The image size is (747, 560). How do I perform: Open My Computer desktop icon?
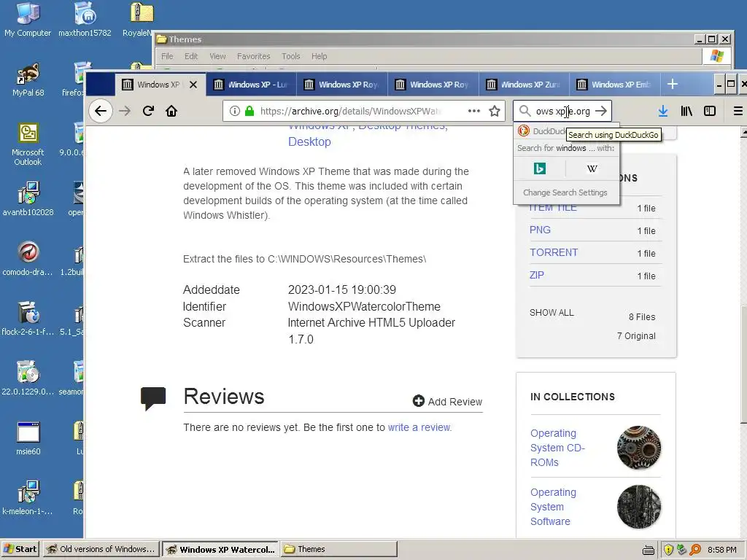(x=28, y=20)
